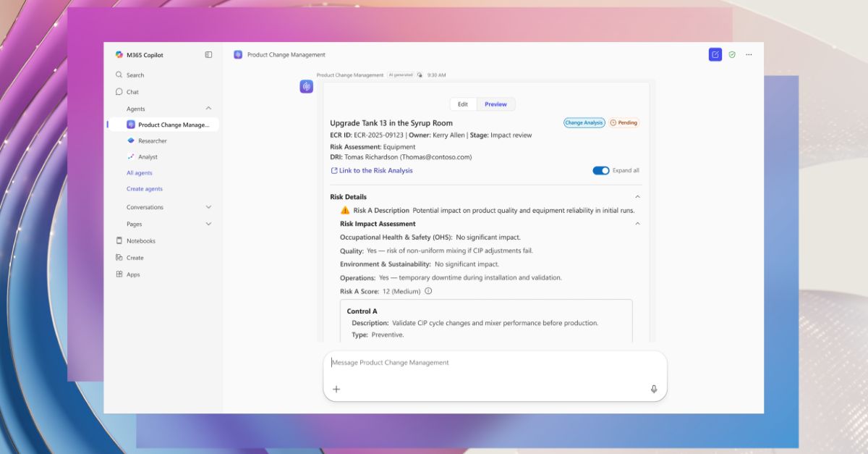Collapse the Risk Details section

(x=637, y=196)
